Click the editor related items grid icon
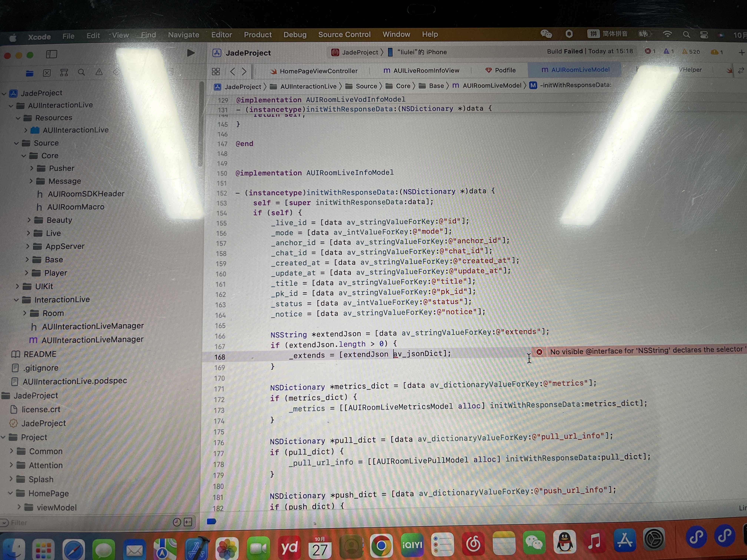Viewport: 747px width, 560px height. pos(216,71)
